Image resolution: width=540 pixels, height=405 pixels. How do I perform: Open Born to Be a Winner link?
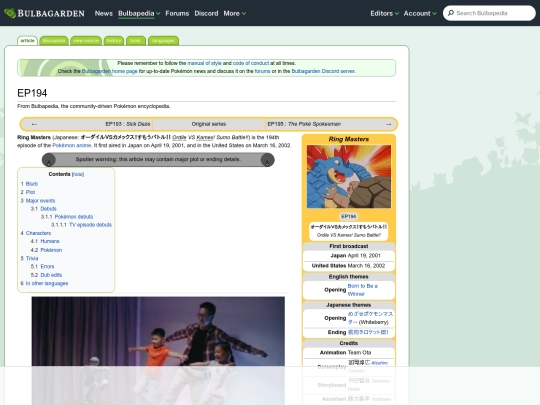tap(362, 290)
